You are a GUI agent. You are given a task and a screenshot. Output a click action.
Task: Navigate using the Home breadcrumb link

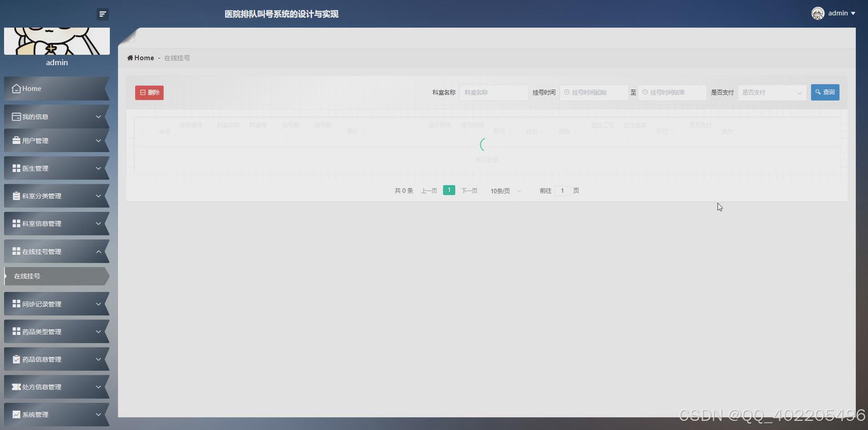pos(141,58)
